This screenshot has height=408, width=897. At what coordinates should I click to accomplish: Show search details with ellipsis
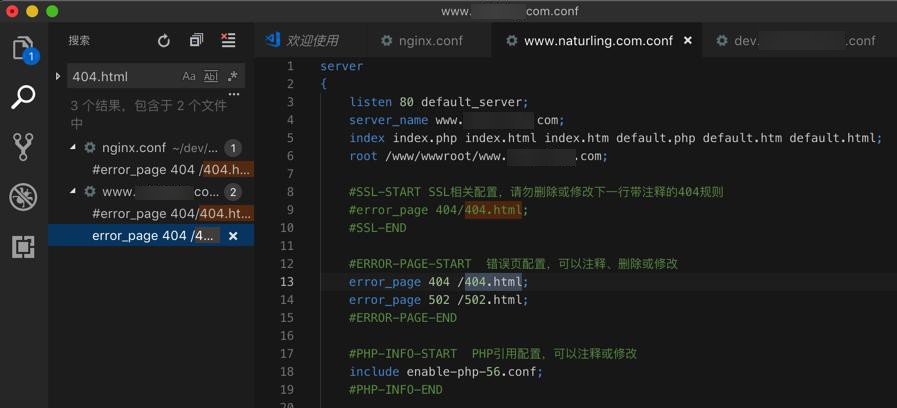(234, 96)
